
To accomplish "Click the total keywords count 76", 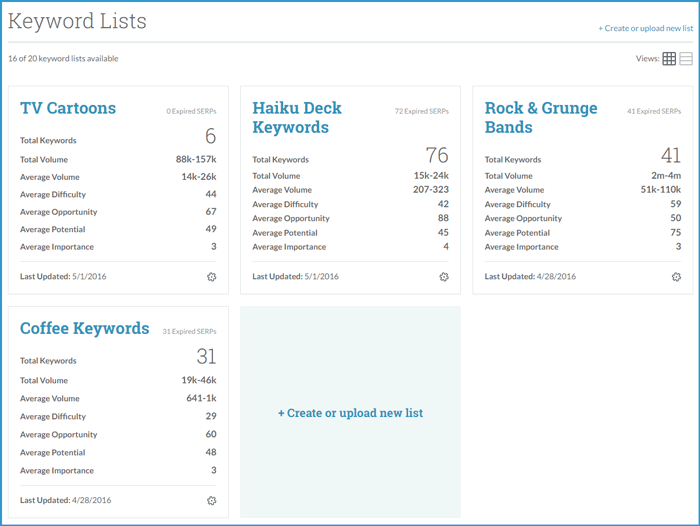I will [437, 155].
